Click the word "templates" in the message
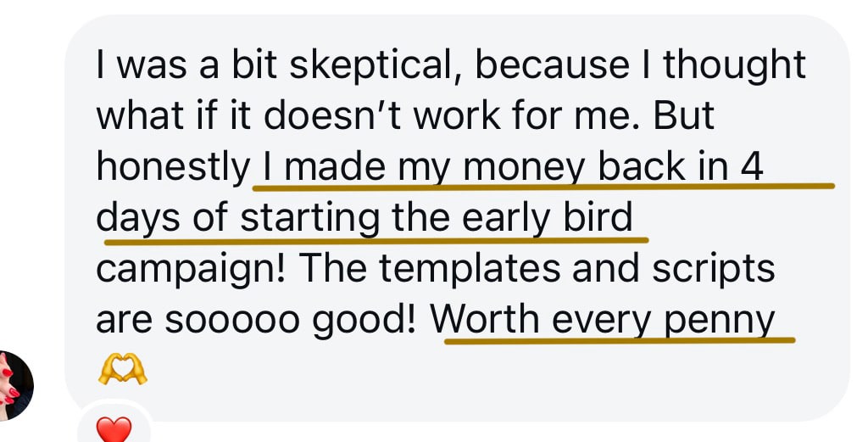Screen dimensions: 868x442 pos(466,271)
